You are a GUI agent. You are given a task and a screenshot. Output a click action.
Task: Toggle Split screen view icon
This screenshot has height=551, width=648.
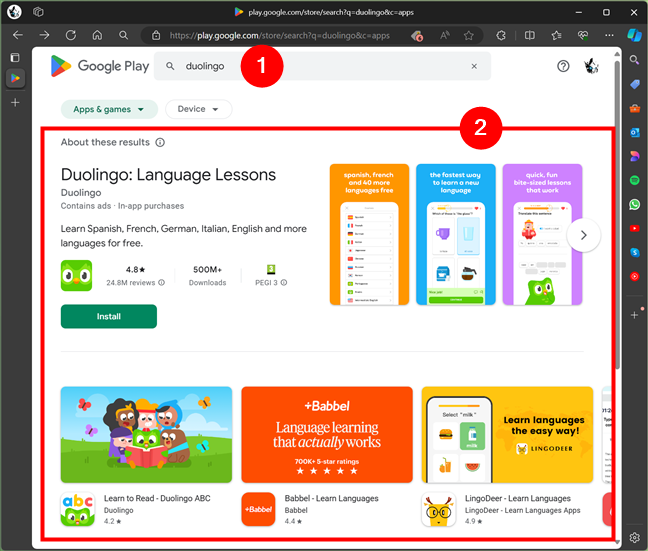coord(529,36)
